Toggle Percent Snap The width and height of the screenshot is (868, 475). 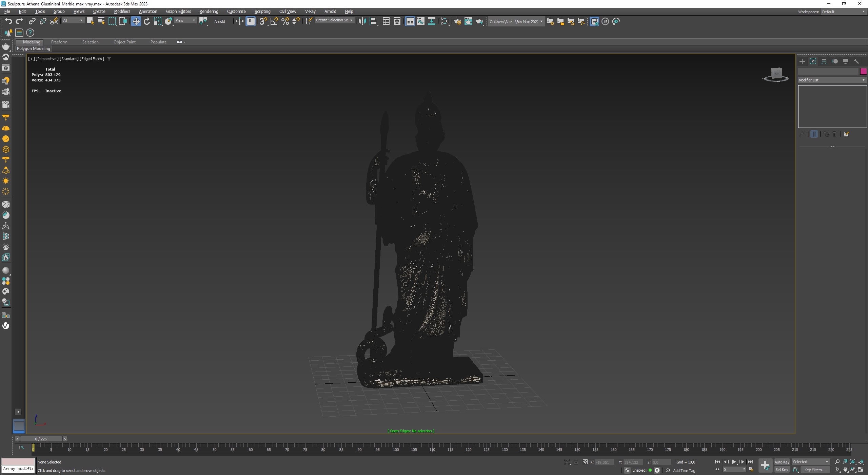click(x=285, y=21)
